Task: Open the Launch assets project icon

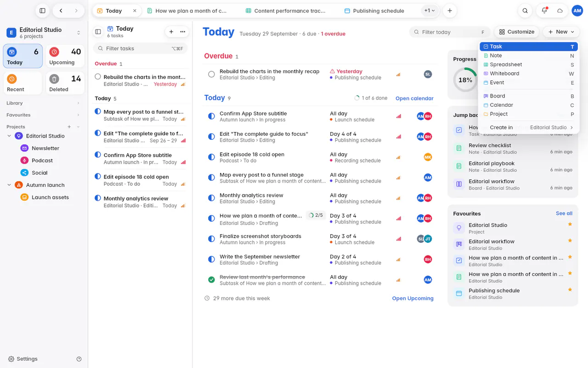Action: tap(24, 197)
